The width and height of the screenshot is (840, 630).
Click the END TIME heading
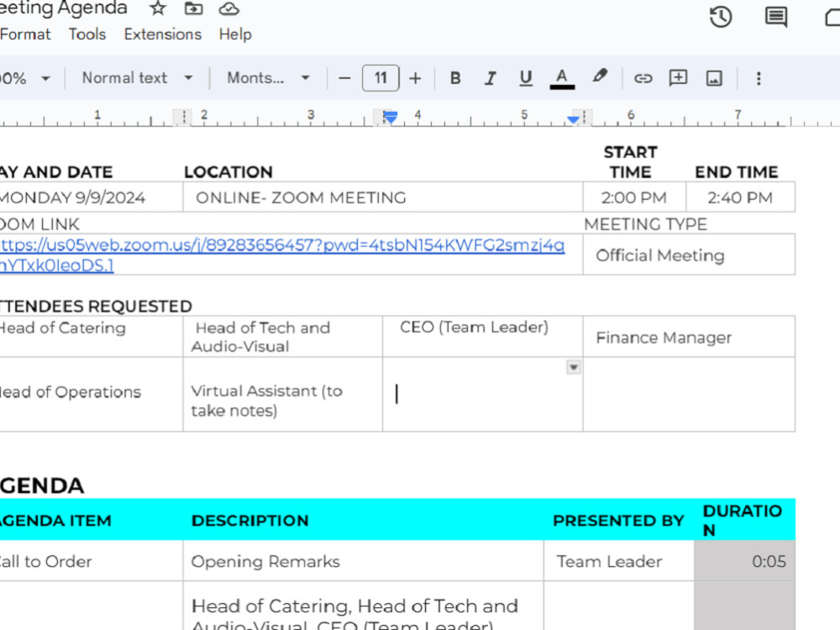tap(737, 172)
